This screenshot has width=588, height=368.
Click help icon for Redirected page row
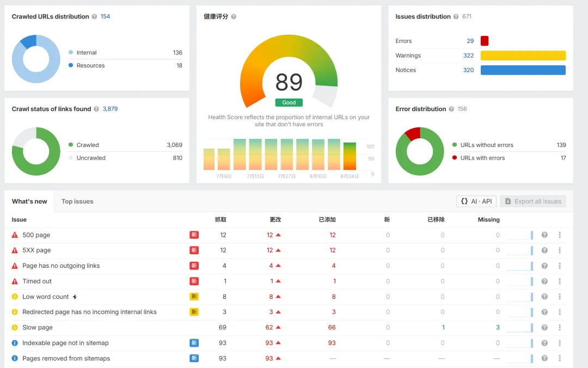(544, 312)
